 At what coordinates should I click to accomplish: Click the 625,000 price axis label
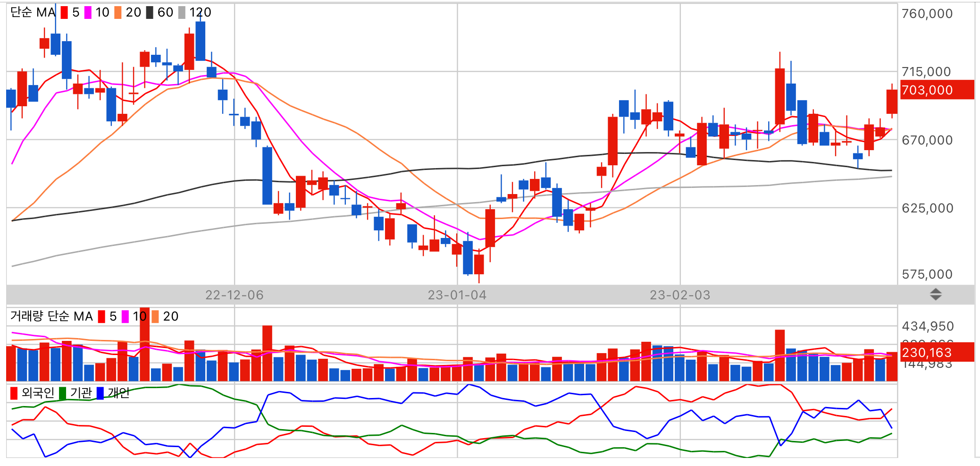tap(928, 208)
